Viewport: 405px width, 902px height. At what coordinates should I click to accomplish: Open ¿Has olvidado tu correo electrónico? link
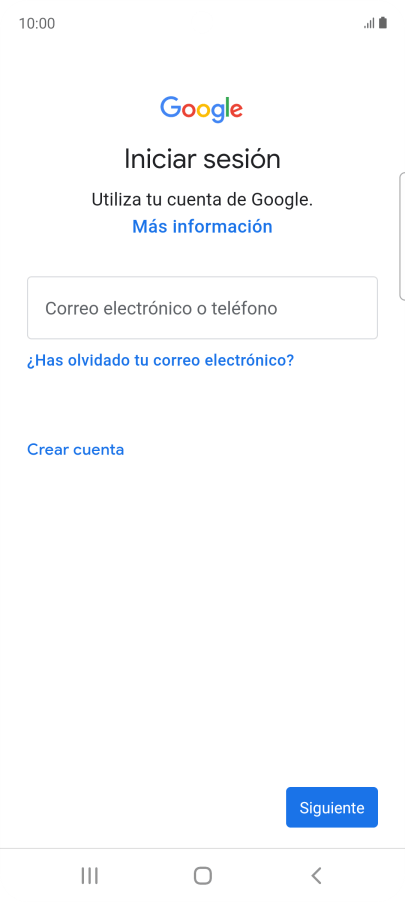(x=161, y=361)
